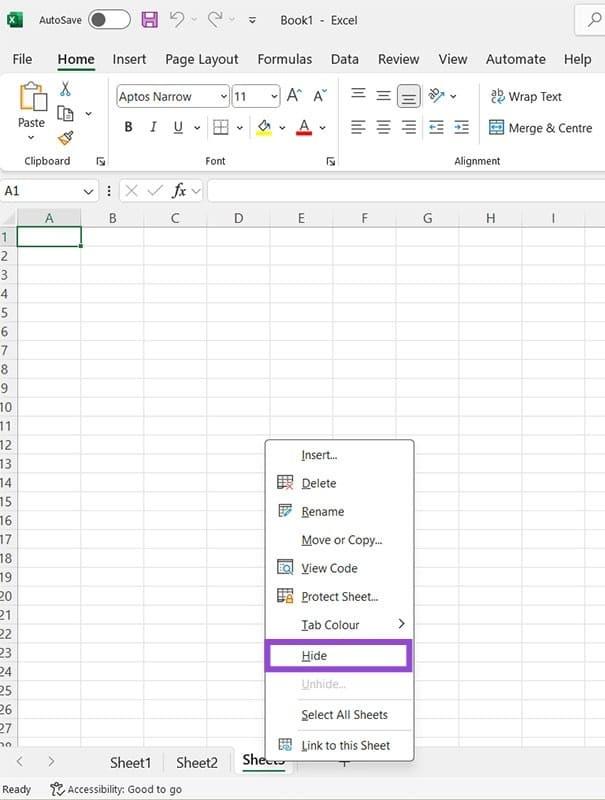Click the Centre horizontal alignment icon

pyautogui.click(x=384, y=127)
